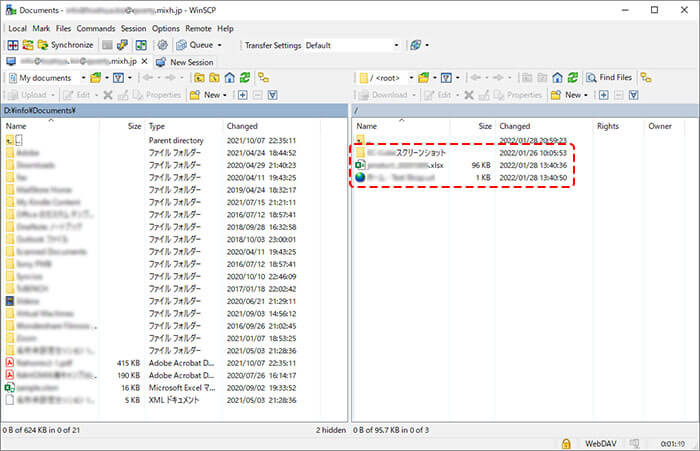The width and height of the screenshot is (700, 451).
Task: Toggle the Synchronize Browsing icon
Action: pyautogui.click(x=141, y=45)
